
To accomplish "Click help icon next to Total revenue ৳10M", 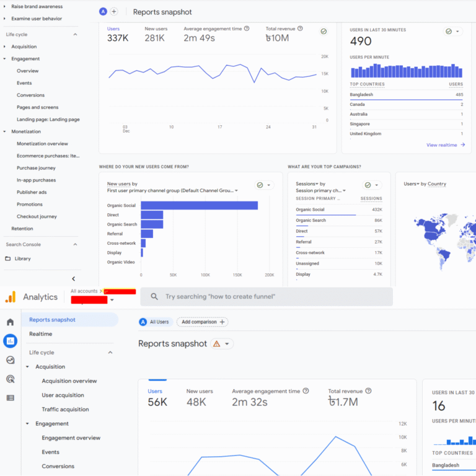I will (300, 29).
